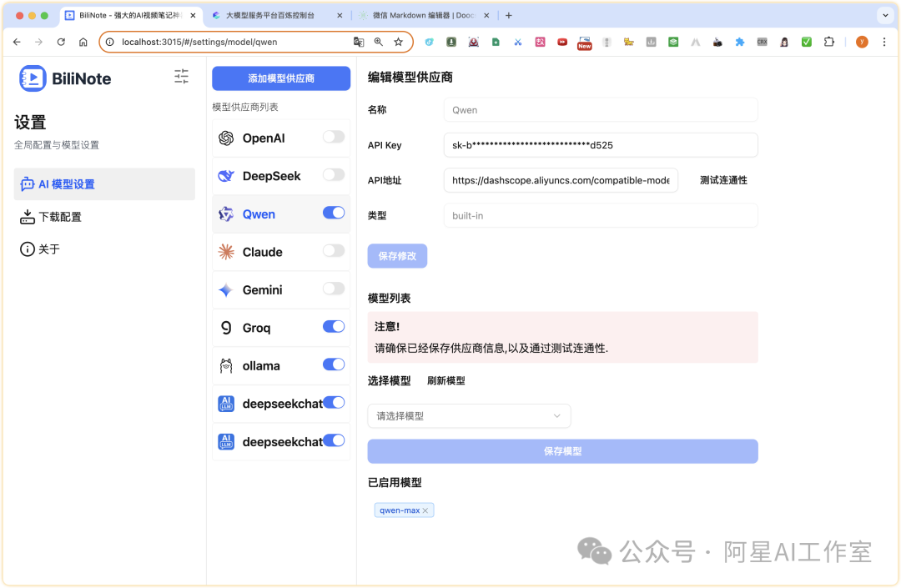Toggle the sidebar settings sliders icon
Screen dimensions: 901x588
(182, 77)
